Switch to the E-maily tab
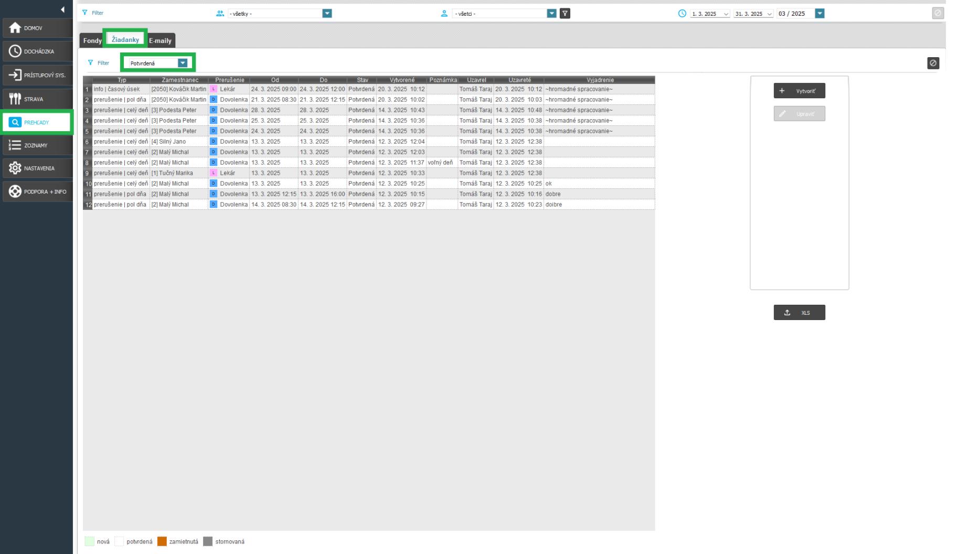The height and width of the screenshot is (554, 980). pos(160,40)
